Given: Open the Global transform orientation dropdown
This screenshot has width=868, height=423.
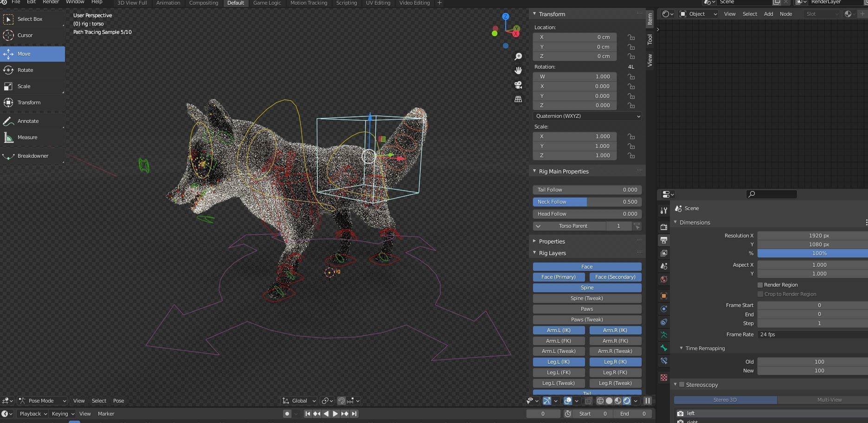Looking at the screenshot, I should (x=299, y=401).
